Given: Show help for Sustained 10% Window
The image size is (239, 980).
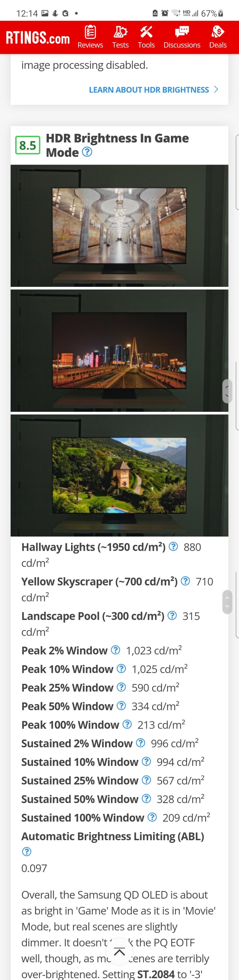Looking at the screenshot, I should [146, 761].
